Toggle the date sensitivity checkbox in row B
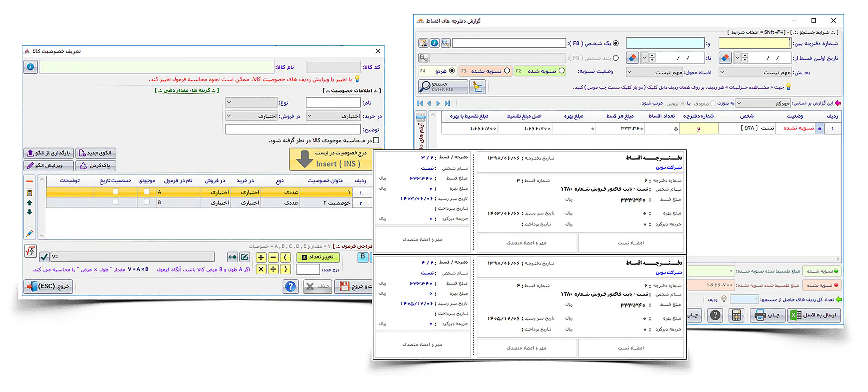This screenshot has height=392, width=868. 116,202
